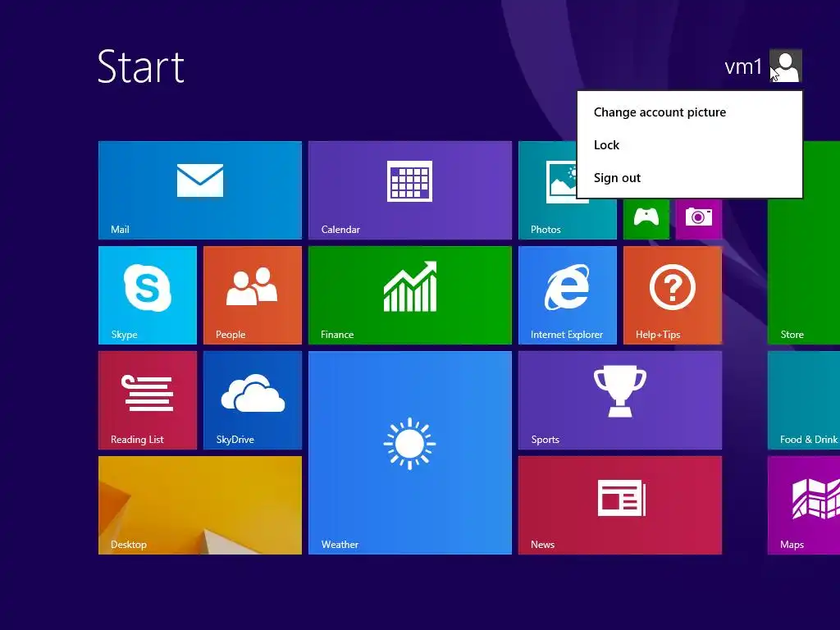Image resolution: width=840 pixels, height=630 pixels.
Task: Open the Sports tile
Action: point(620,400)
